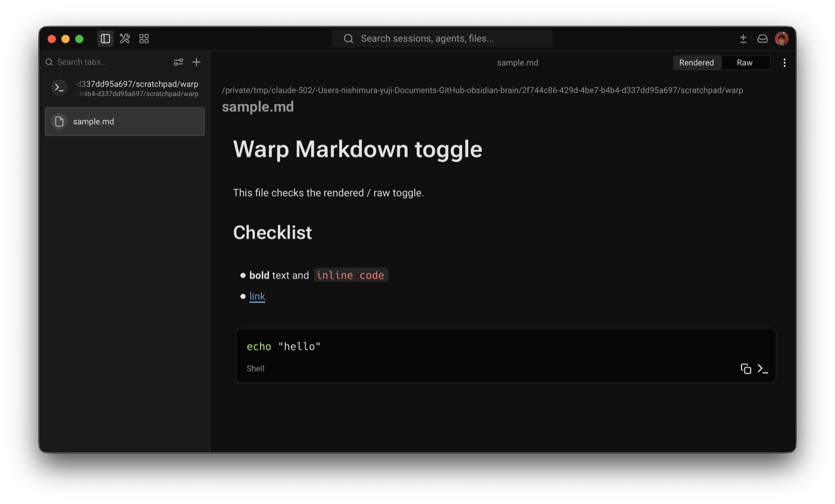Click the Warp Markdown toggle heading
835x504 pixels.
coord(357,149)
